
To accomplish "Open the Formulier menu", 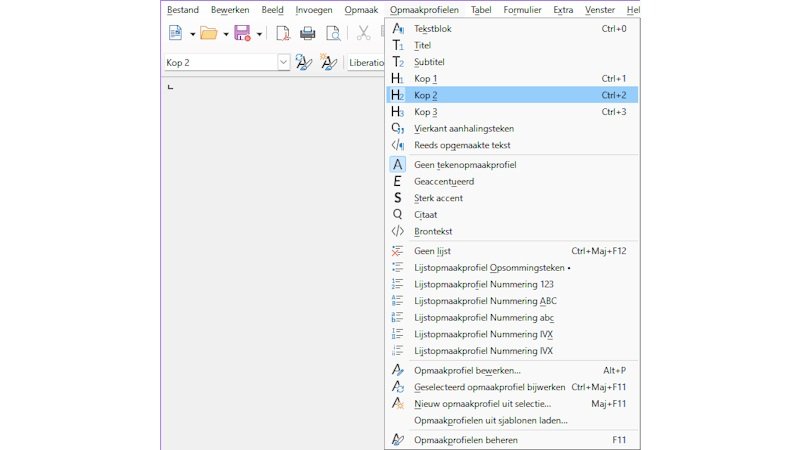I will [x=522, y=10].
